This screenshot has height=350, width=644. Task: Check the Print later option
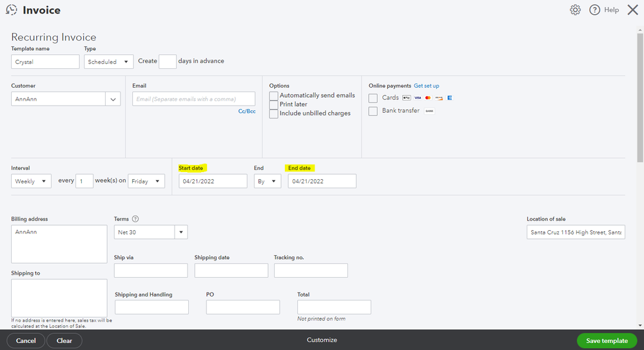tap(273, 105)
